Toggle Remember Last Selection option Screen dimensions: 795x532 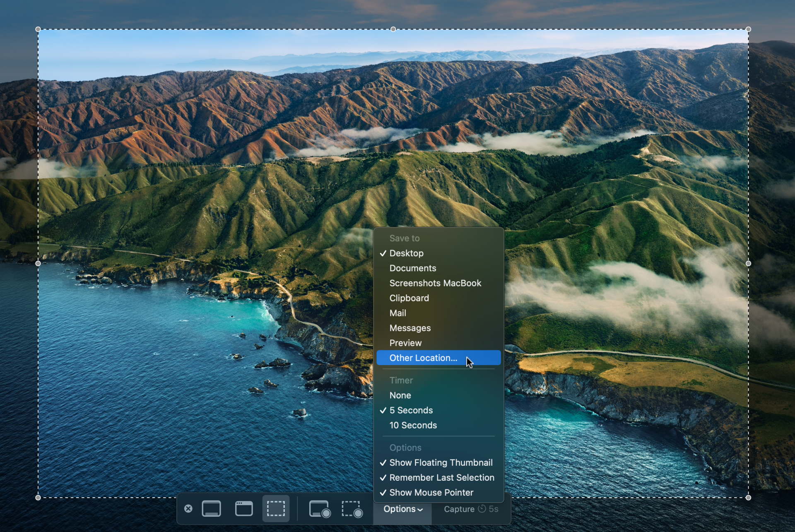point(442,477)
